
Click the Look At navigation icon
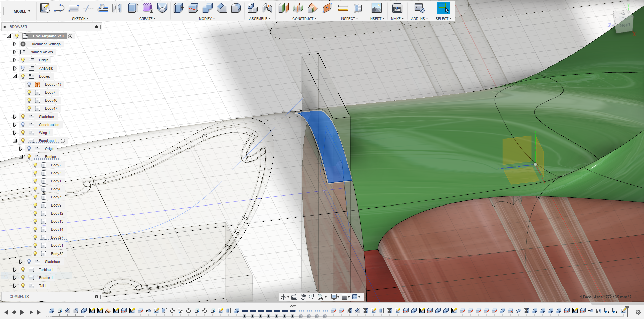294,297
